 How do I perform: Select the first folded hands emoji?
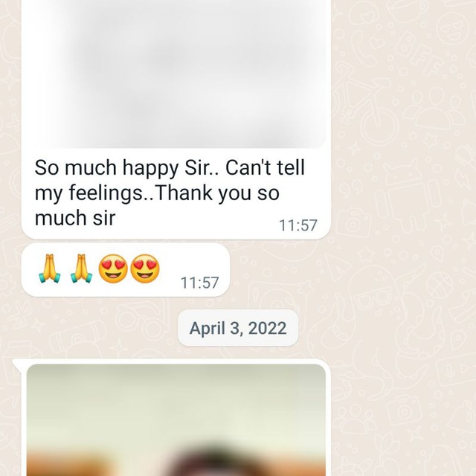pos(50,269)
